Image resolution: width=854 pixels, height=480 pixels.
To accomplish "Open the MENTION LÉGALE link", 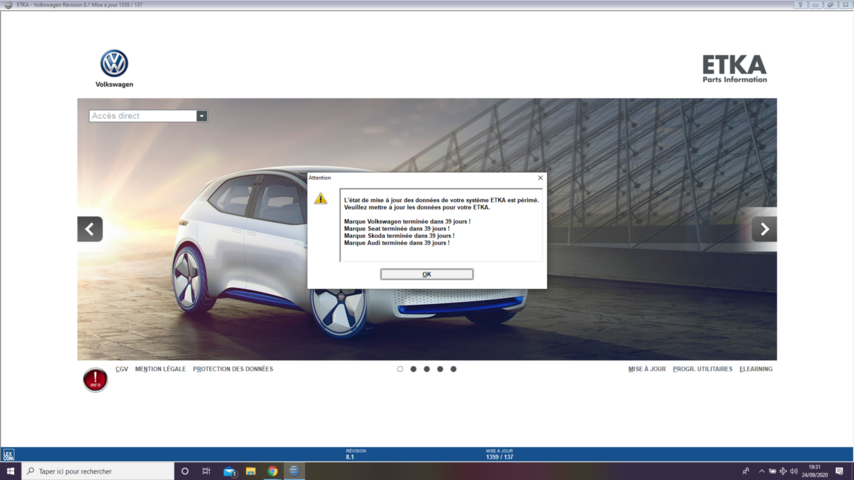I will [x=160, y=369].
